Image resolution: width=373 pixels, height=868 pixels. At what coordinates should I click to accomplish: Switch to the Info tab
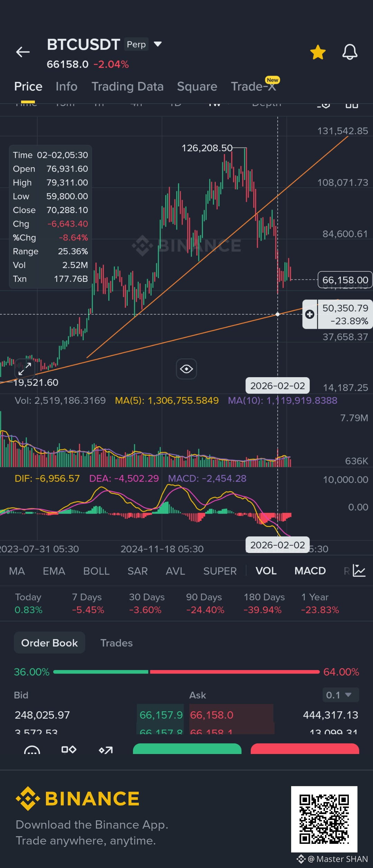tap(67, 86)
